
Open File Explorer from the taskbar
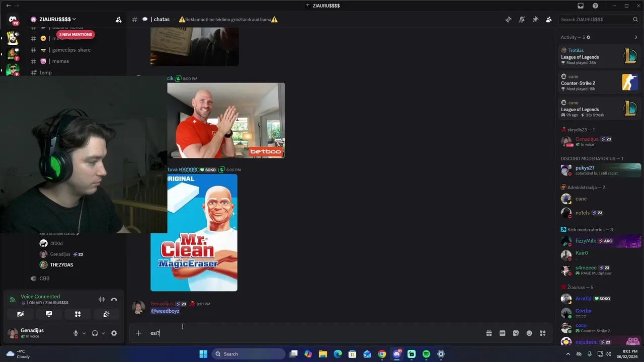[x=323, y=354]
